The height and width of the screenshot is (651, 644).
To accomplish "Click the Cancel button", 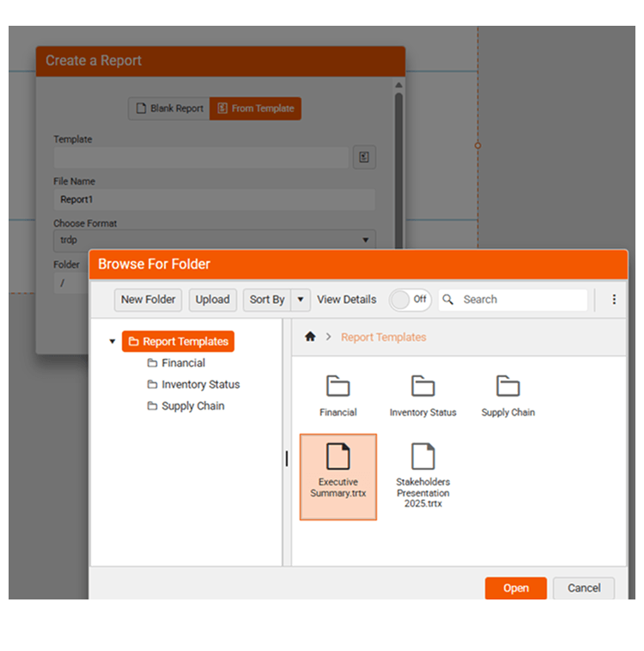I will click(584, 588).
